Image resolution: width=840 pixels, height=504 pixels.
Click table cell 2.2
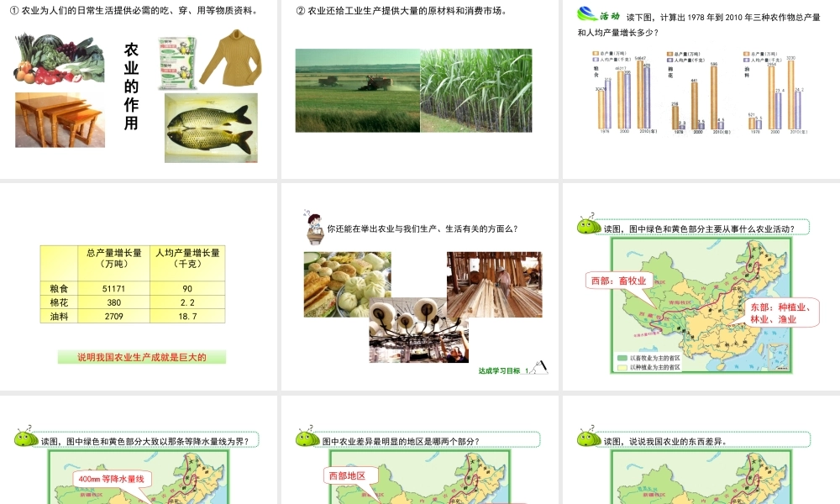pyautogui.click(x=187, y=302)
